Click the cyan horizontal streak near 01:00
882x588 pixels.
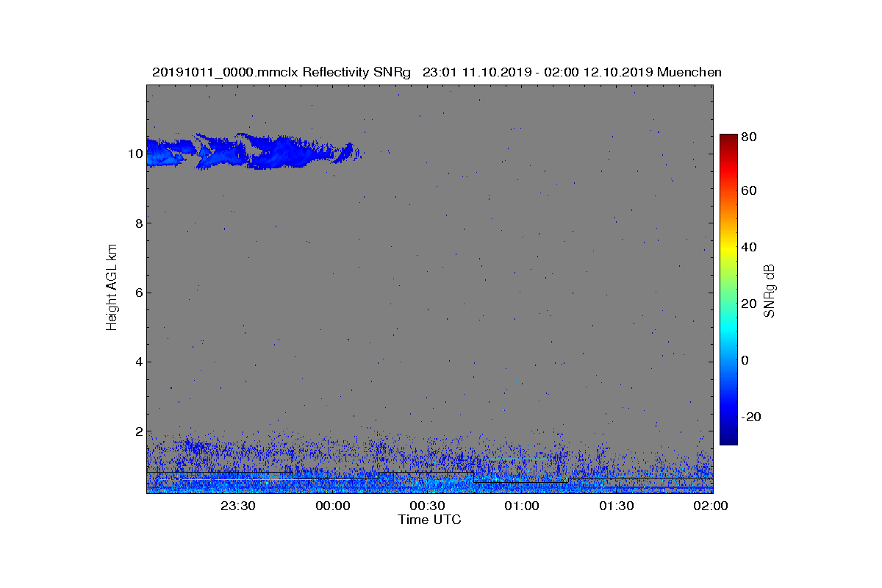(520, 459)
